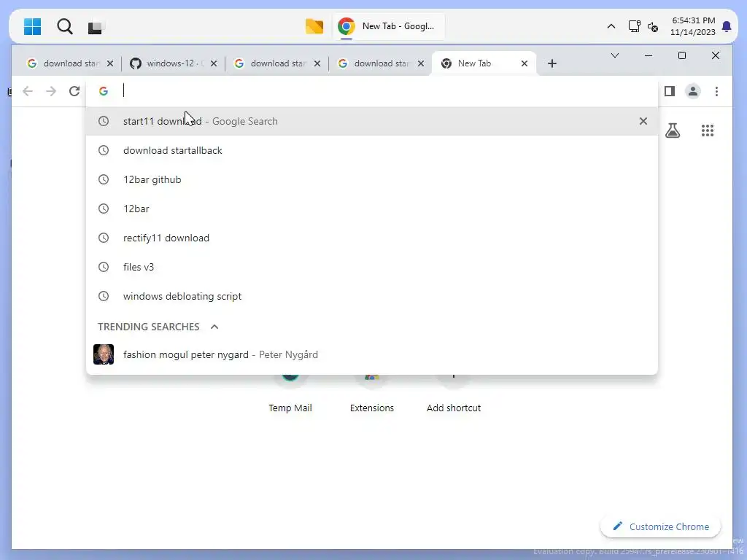
Task: Click the Peter Nygård thumbnail photo
Action: coord(104,354)
